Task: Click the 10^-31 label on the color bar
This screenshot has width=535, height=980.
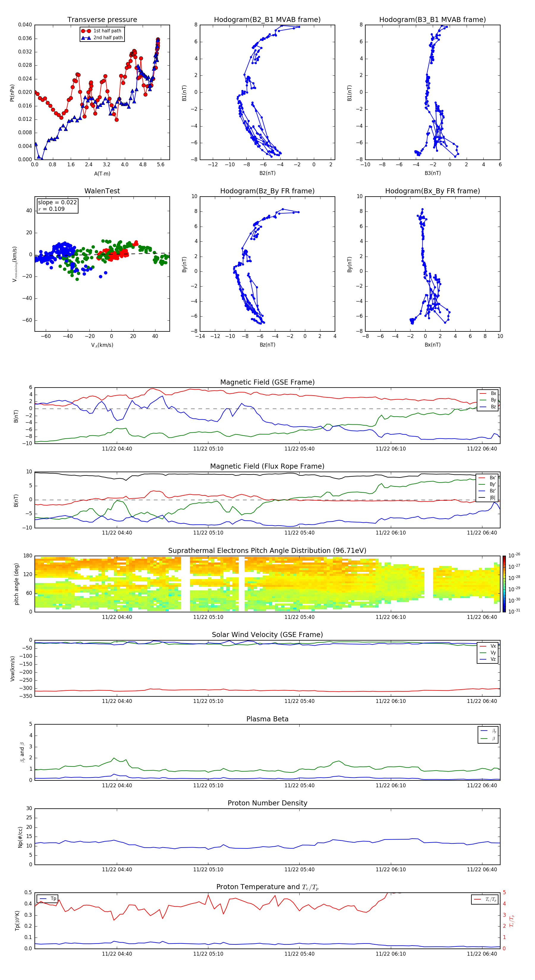Action: 514,611
